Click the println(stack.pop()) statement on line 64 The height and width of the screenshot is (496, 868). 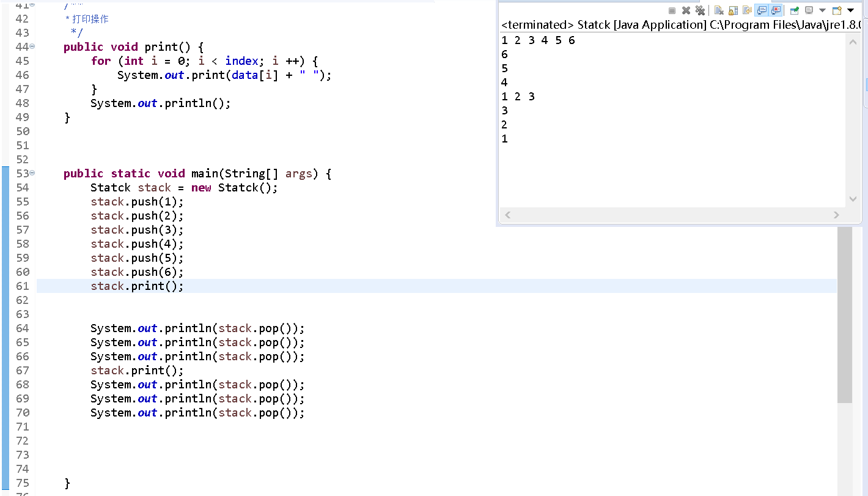(x=197, y=328)
